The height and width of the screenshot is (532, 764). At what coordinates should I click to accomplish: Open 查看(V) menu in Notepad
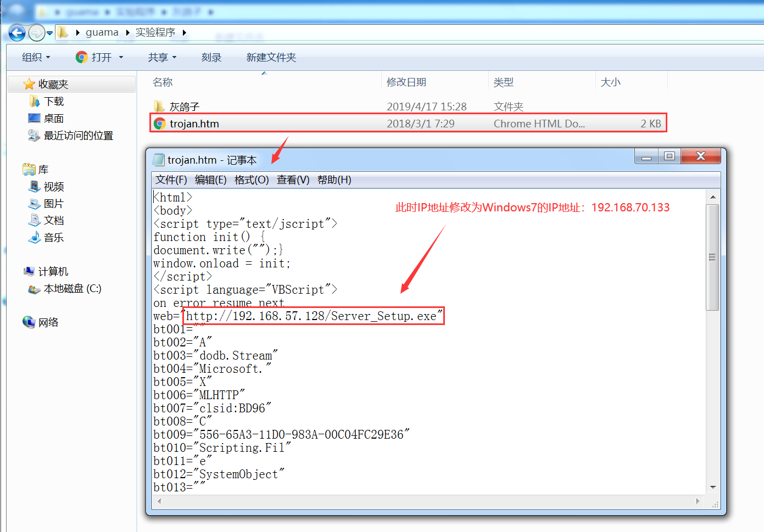pos(293,180)
